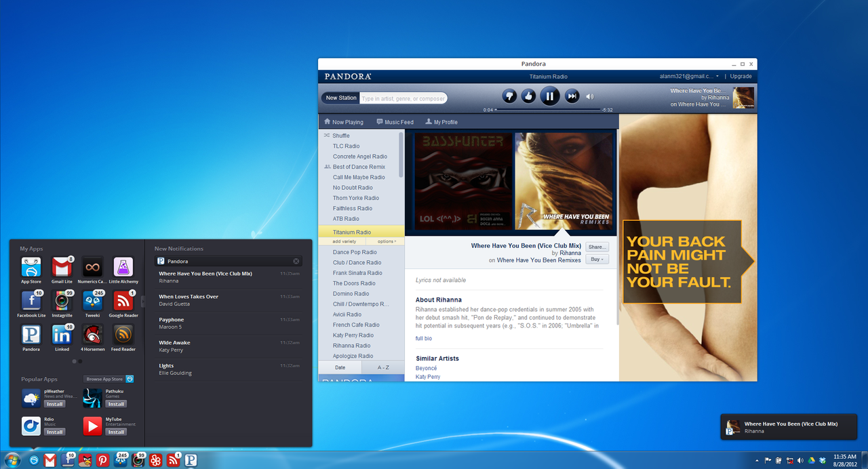Image resolution: width=868 pixels, height=469 pixels.
Task: Launch Little Alchemy from My Apps
Action: 123,267
